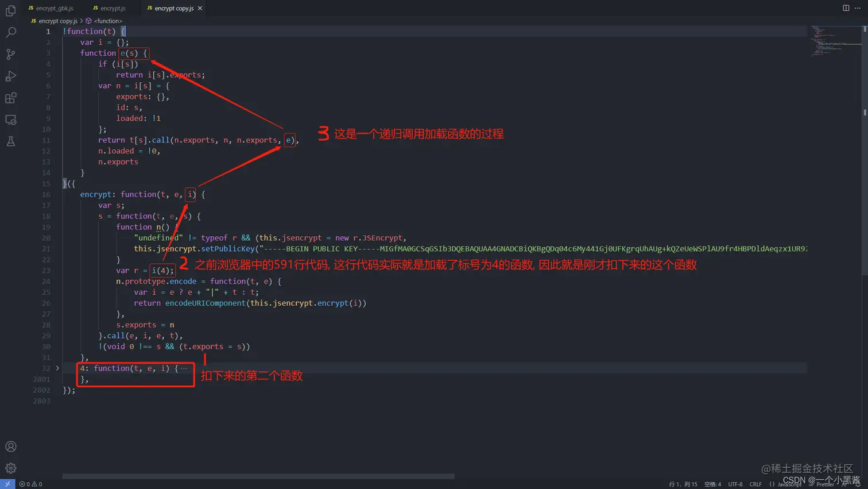This screenshot has height=489, width=868.
Task: Click 'return i[s].exports;' on line 5
Action: click(161, 75)
